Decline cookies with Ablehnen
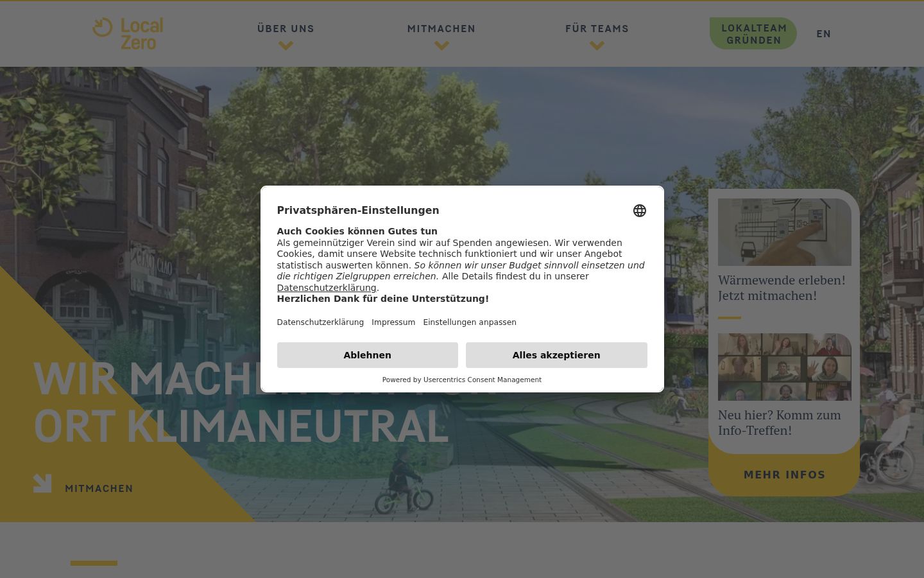This screenshot has width=924, height=578. pos(368,355)
